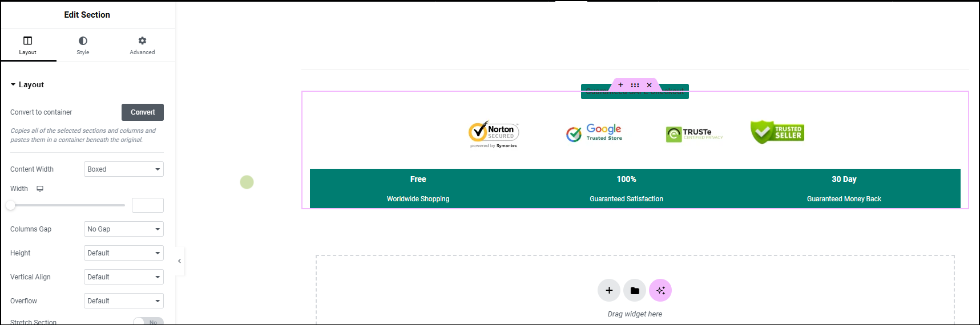
Task: Click the 'Convert to container' label
Action: click(41, 112)
